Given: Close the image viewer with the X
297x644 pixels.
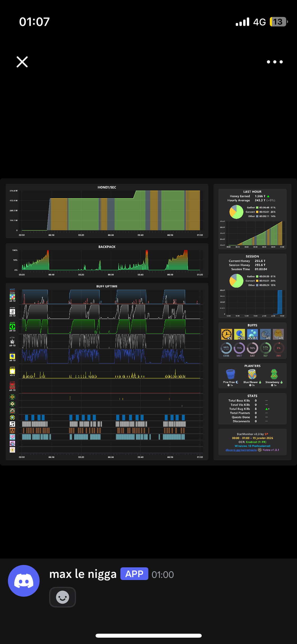Looking at the screenshot, I should click(22, 62).
